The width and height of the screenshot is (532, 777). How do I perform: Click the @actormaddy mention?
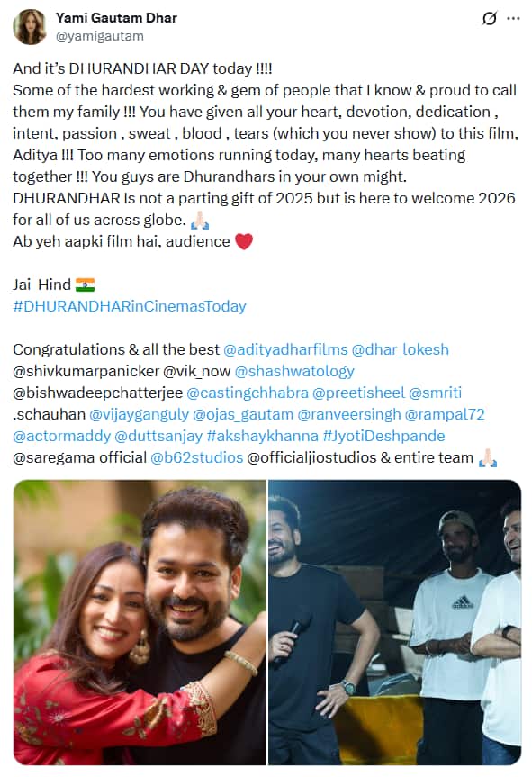(x=61, y=436)
